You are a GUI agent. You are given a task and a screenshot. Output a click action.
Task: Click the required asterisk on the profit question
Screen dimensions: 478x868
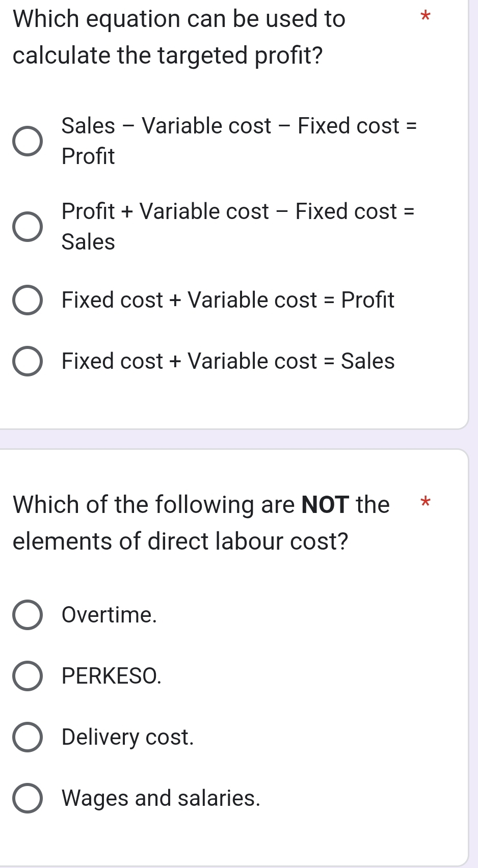(x=426, y=17)
